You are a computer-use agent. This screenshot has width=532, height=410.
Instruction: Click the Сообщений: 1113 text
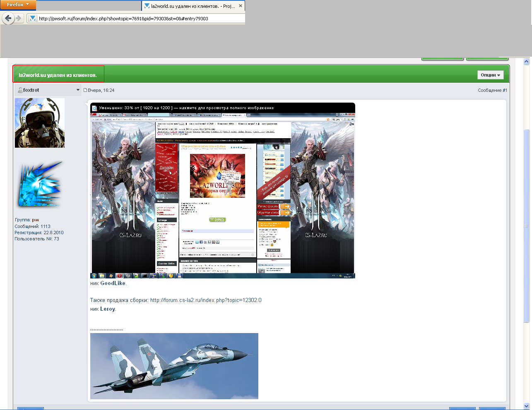pos(32,226)
